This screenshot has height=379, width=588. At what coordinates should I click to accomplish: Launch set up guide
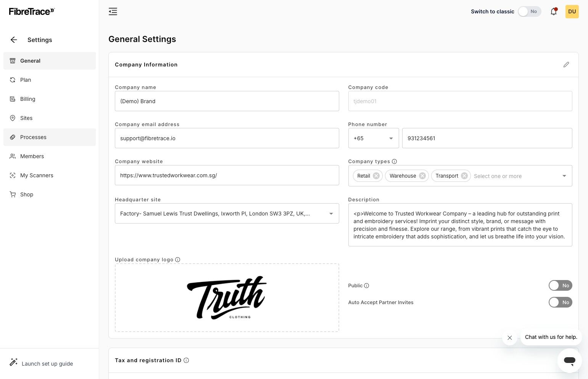click(47, 364)
